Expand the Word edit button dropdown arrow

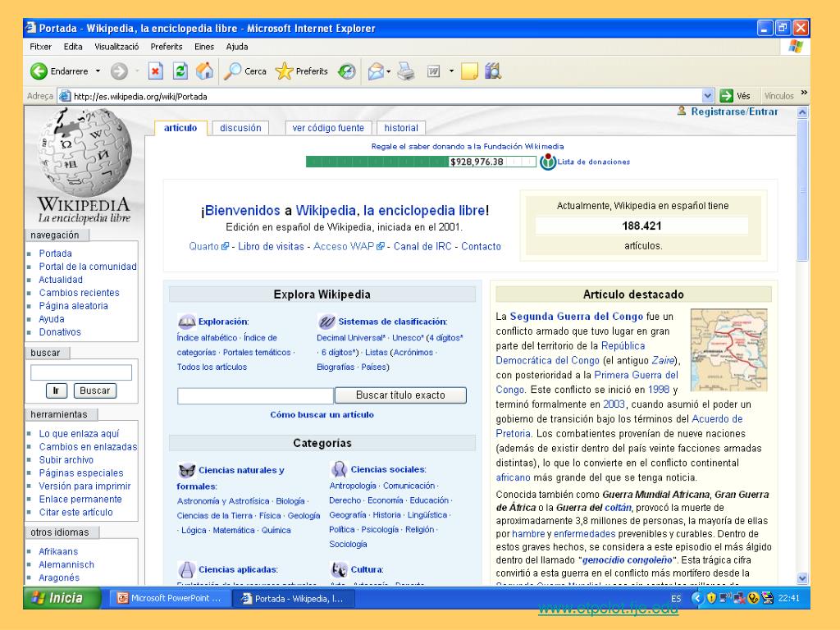click(x=451, y=71)
